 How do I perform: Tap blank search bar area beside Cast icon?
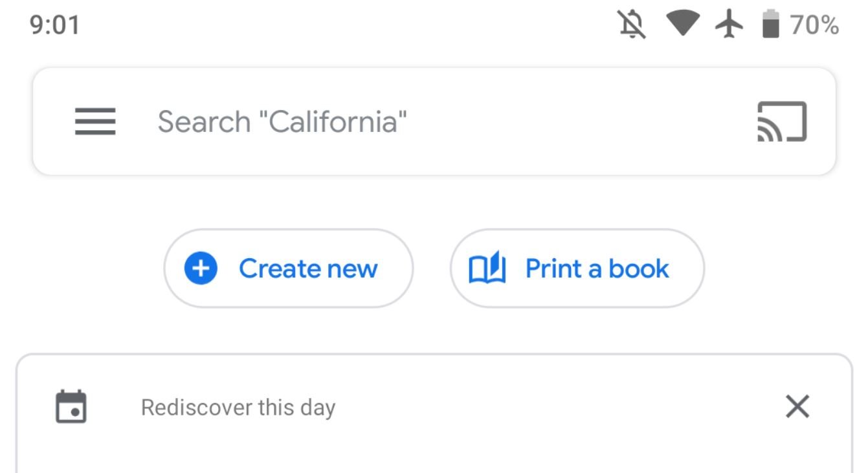[583, 122]
